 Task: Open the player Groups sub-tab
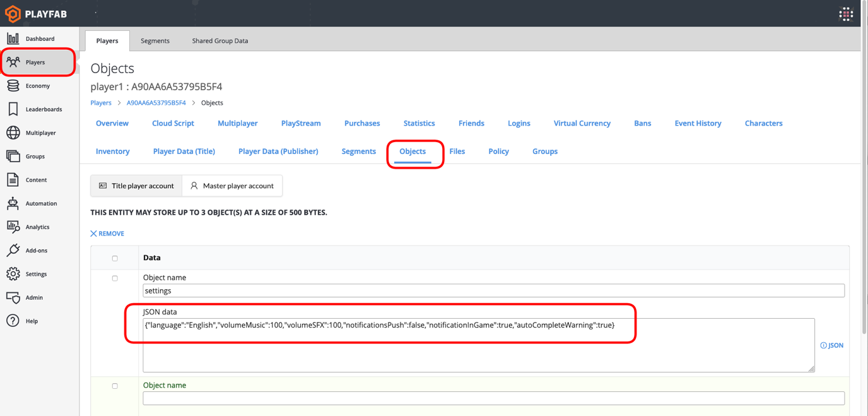pyautogui.click(x=545, y=152)
